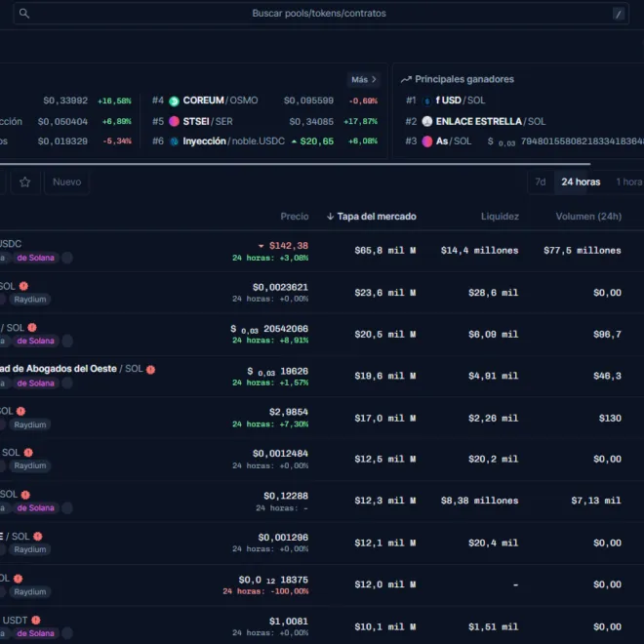
Task: Click the $10,1 mil M market cap
Action: (385, 626)
